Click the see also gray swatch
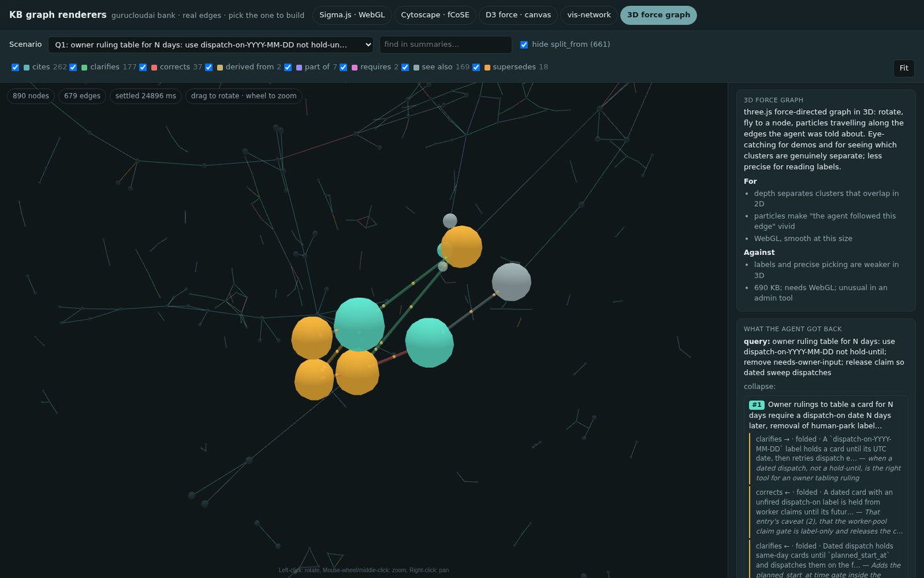 click(x=416, y=67)
